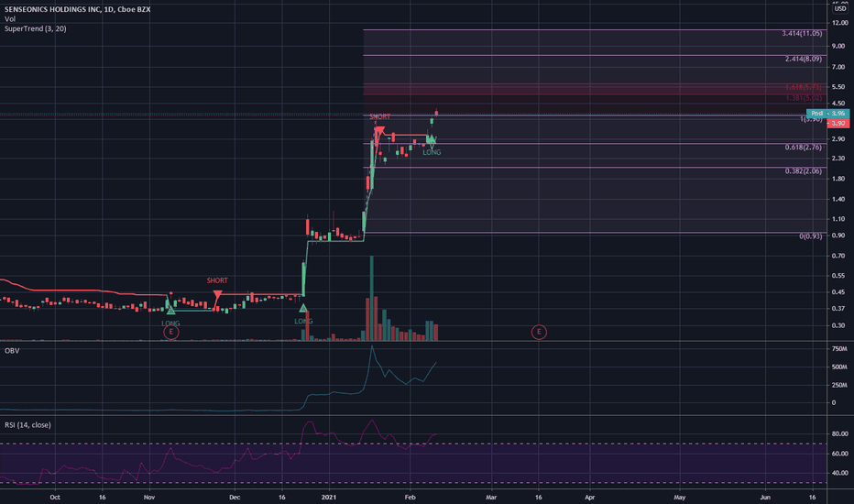This screenshot has width=854, height=504.
Task: Click the 250M OBV axis value
Action: coord(839,385)
